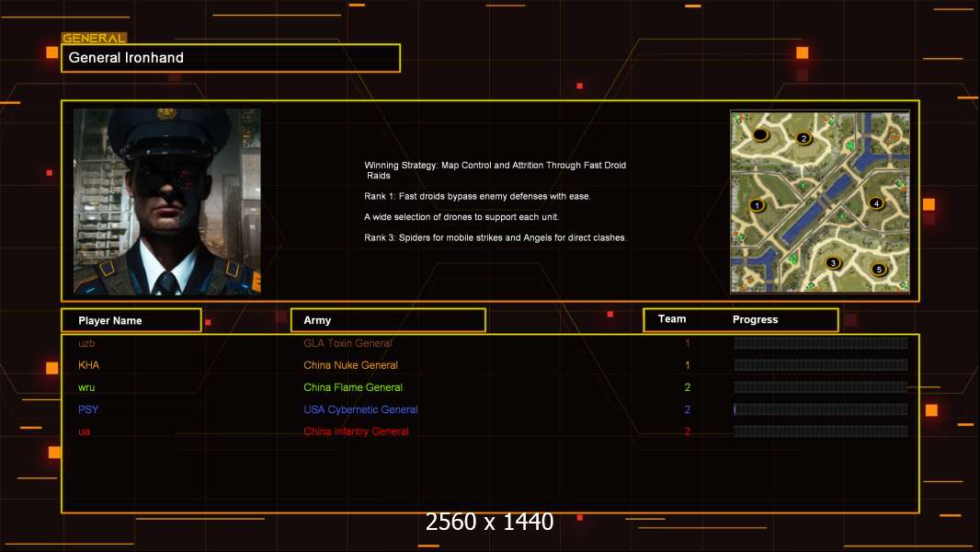Image resolution: width=980 pixels, height=552 pixels.
Task: Click the Army column header
Action: point(388,320)
